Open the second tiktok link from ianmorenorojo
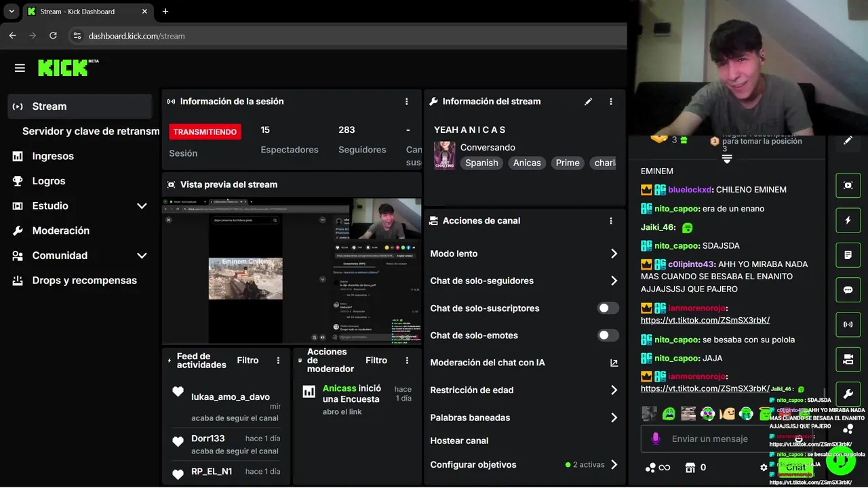The width and height of the screenshot is (868, 488). tap(705, 388)
